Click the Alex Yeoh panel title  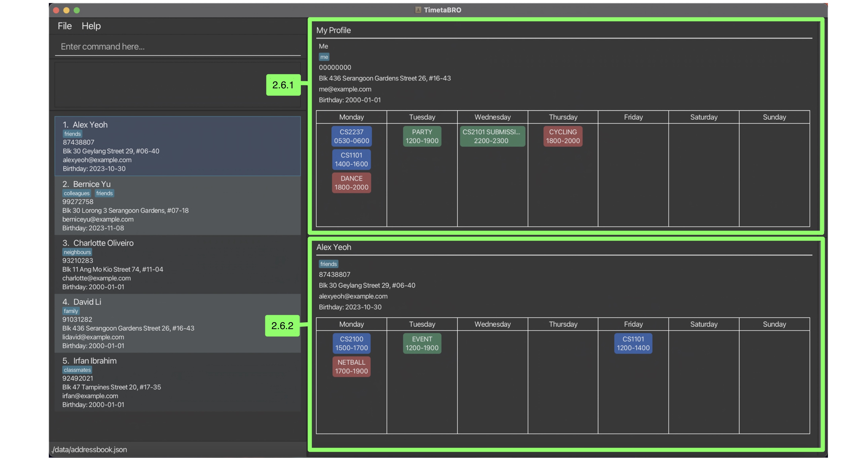tap(334, 247)
